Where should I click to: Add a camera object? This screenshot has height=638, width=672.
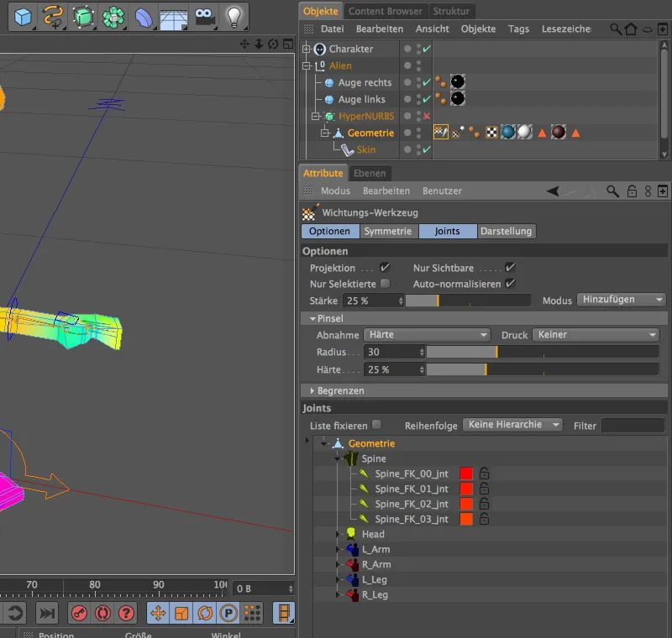point(204,17)
